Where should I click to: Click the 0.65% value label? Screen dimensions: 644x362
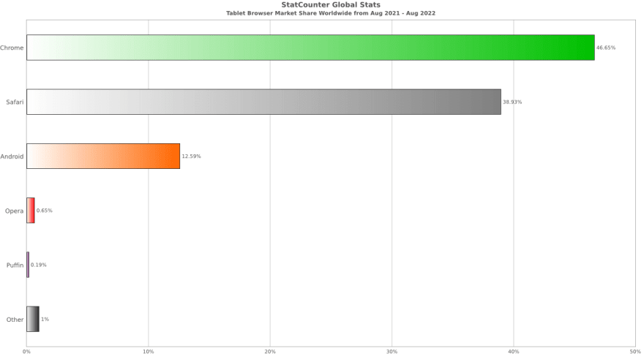(x=45, y=211)
